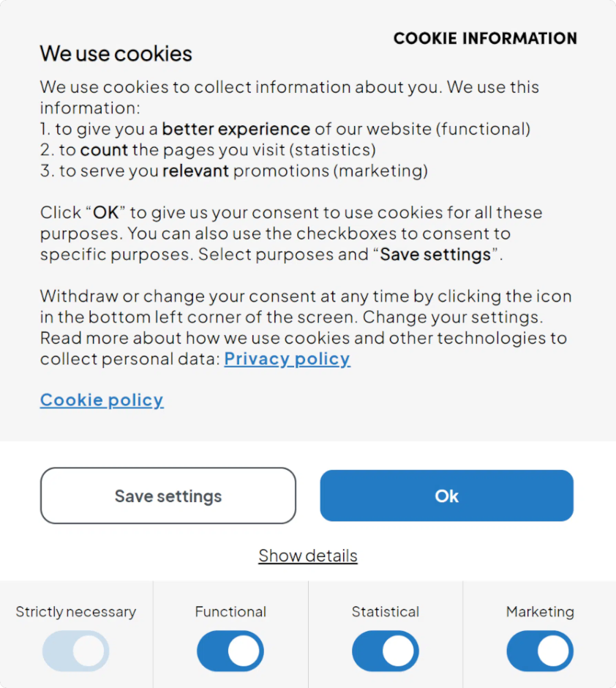Click the bold word "relevant"
This screenshot has height=688, width=616.
(x=196, y=171)
